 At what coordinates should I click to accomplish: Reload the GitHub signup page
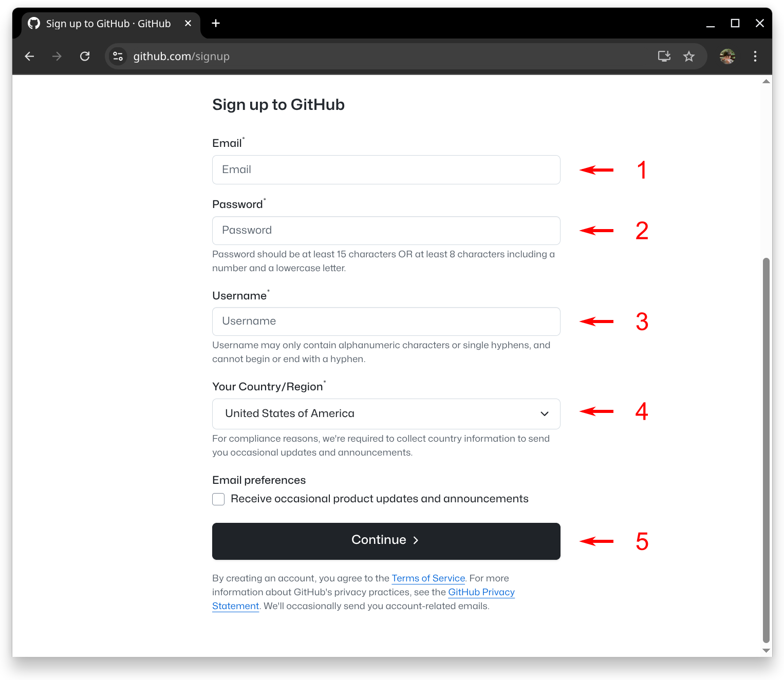click(85, 56)
